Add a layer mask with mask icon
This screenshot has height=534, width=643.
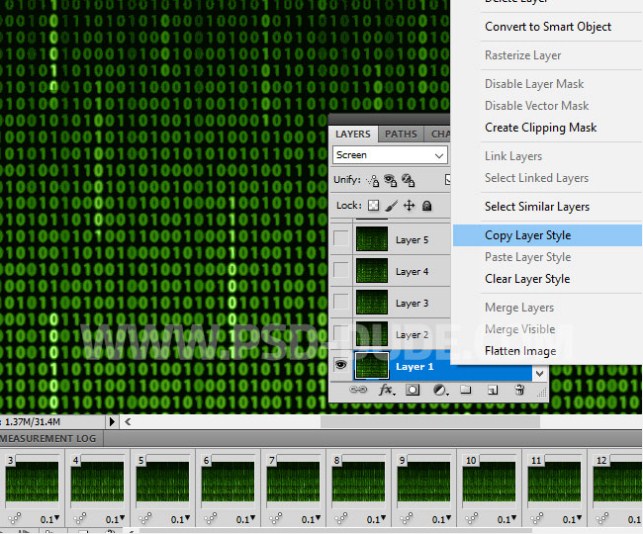[413, 390]
